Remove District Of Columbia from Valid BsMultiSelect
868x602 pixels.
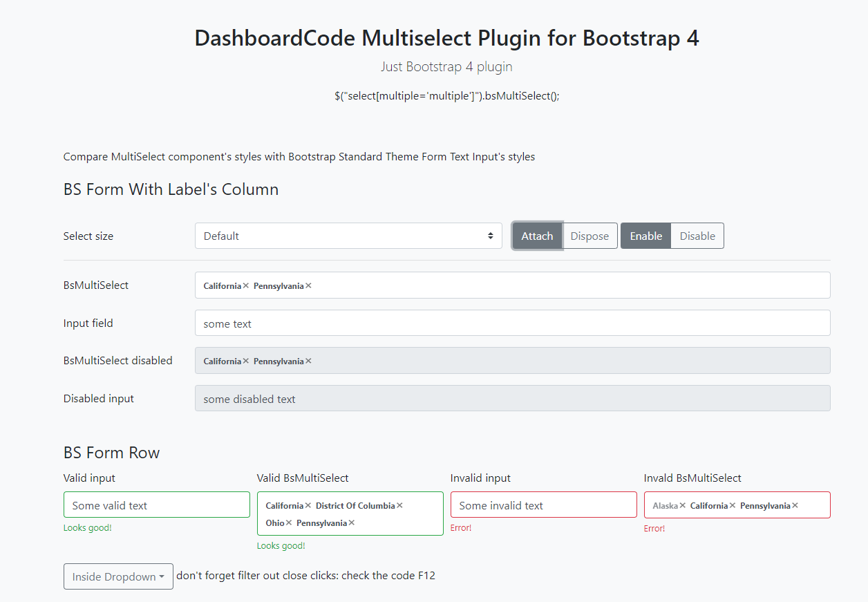click(x=399, y=505)
